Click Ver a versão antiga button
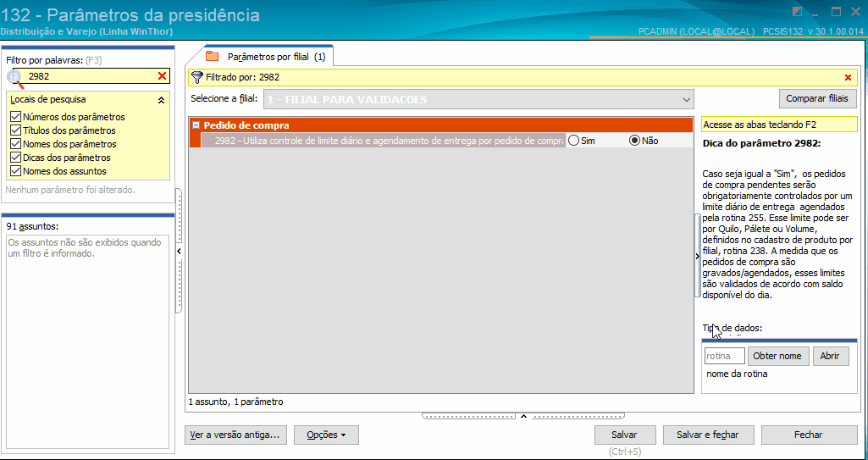This screenshot has height=460, width=868. point(235,435)
